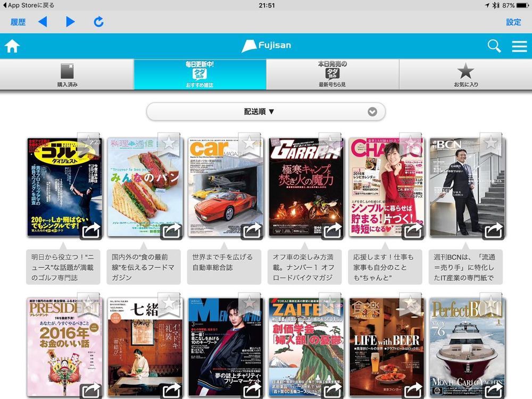Tap the 応援します！仕事も家事も description
532x399 pixels.
tap(385, 267)
